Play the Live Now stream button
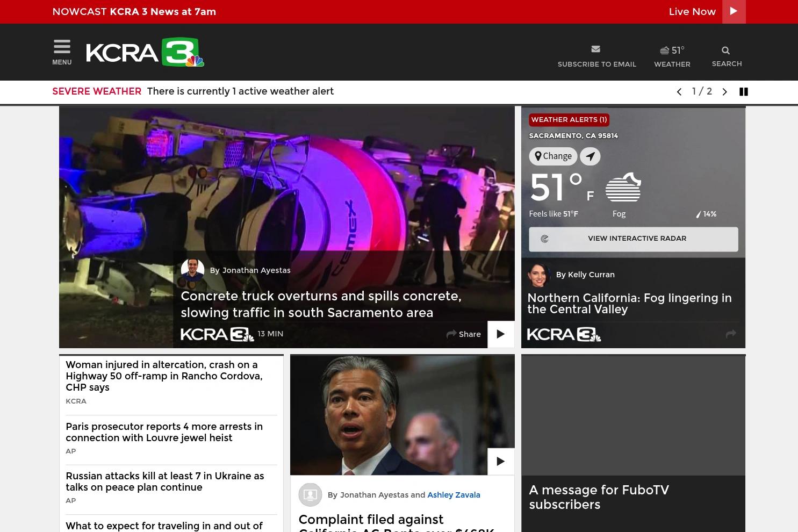This screenshot has height=532, width=798. pyautogui.click(x=734, y=12)
